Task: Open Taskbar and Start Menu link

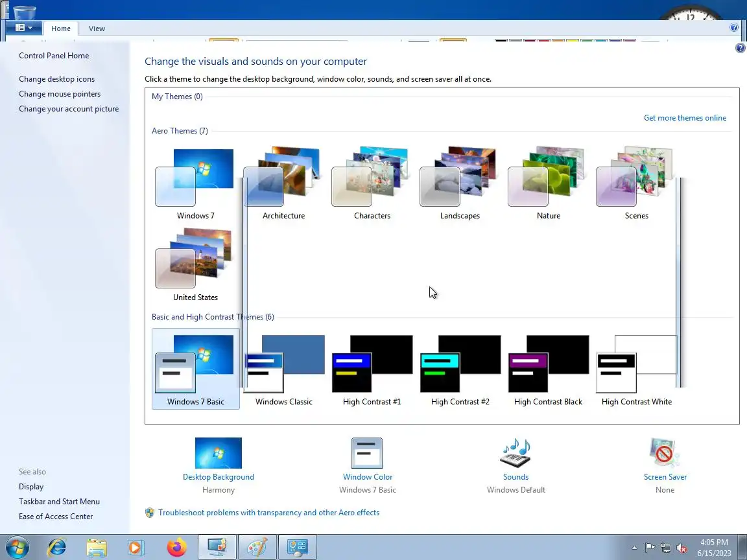Action: 59,501
